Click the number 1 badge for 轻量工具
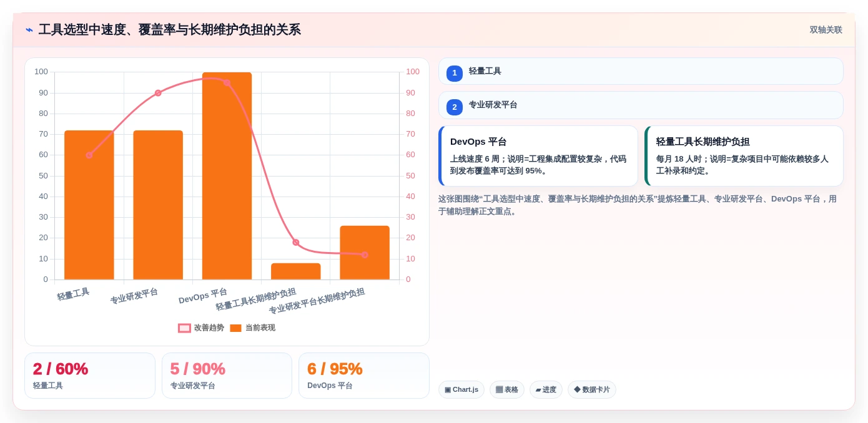The width and height of the screenshot is (868, 423). pyautogui.click(x=455, y=73)
